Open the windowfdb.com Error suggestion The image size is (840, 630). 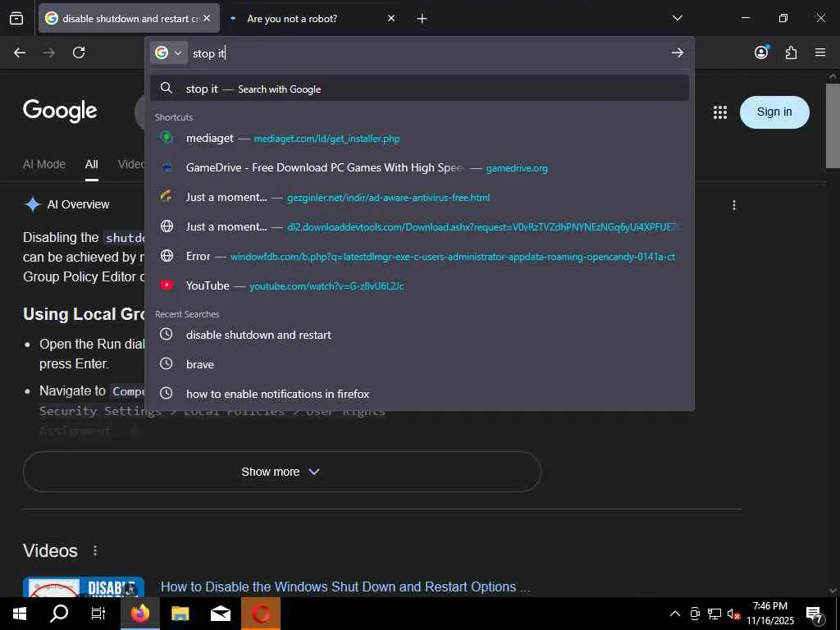pyautogui.click(x=419, y=256)
